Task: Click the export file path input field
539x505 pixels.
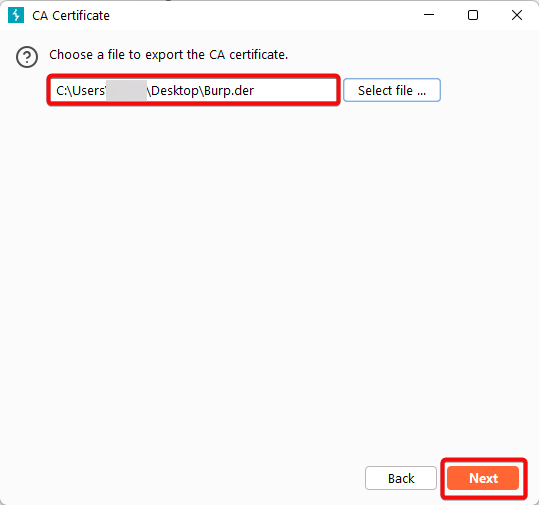Action: (x=193, y=90)
